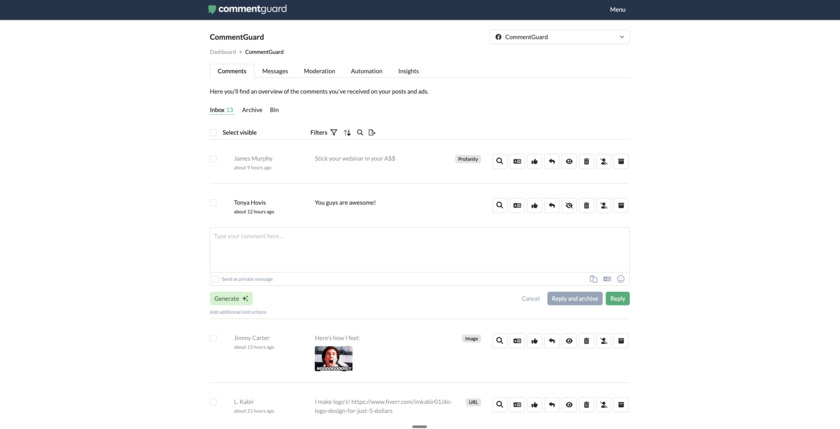Archive Jimmy Carter's comment with box icon
The image size is (840, 429).
point(621,341)
